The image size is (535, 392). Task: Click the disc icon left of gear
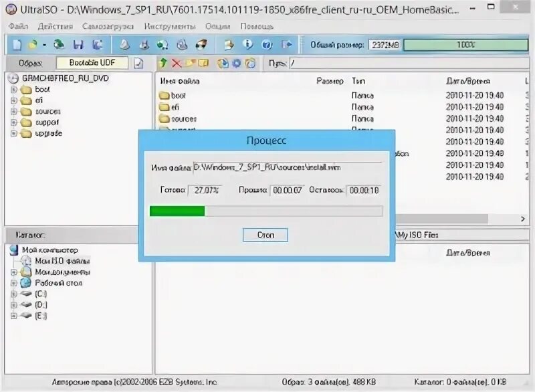[x=223, y=63]
